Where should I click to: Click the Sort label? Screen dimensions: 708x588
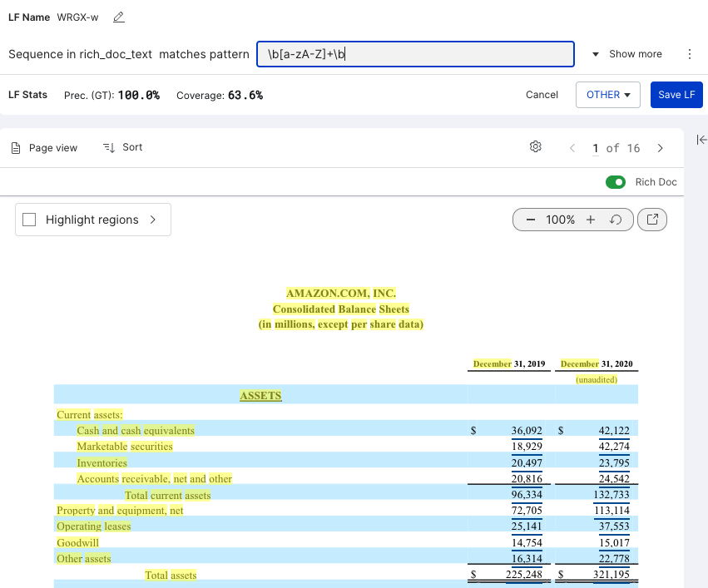[132, 147]
